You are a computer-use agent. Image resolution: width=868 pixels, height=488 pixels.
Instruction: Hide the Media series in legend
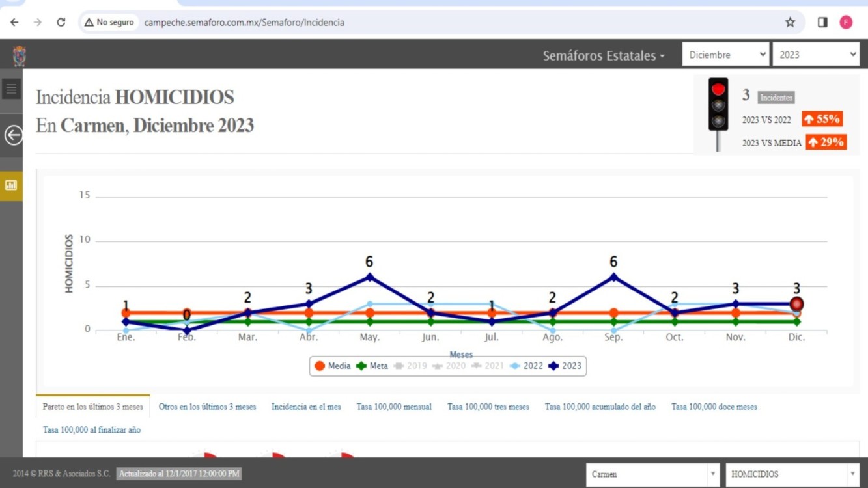pyautogui.click(x=333, y=366)
